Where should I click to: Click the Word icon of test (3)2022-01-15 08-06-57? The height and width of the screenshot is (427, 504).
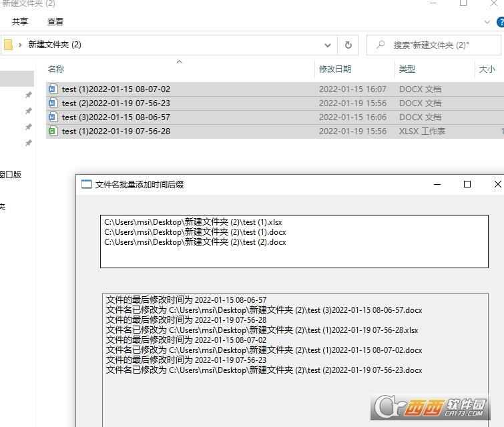pyautogui.click(x=53, y=117)
